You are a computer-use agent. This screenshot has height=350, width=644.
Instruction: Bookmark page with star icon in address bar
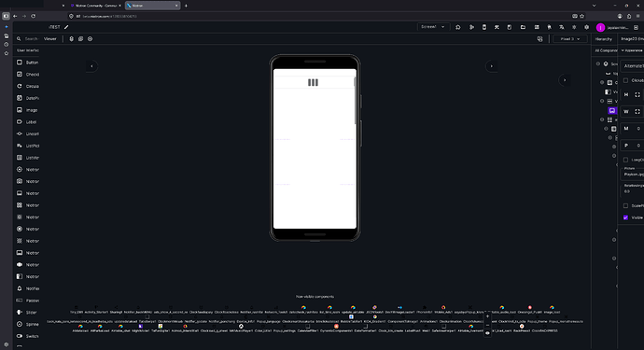[582, 16]
